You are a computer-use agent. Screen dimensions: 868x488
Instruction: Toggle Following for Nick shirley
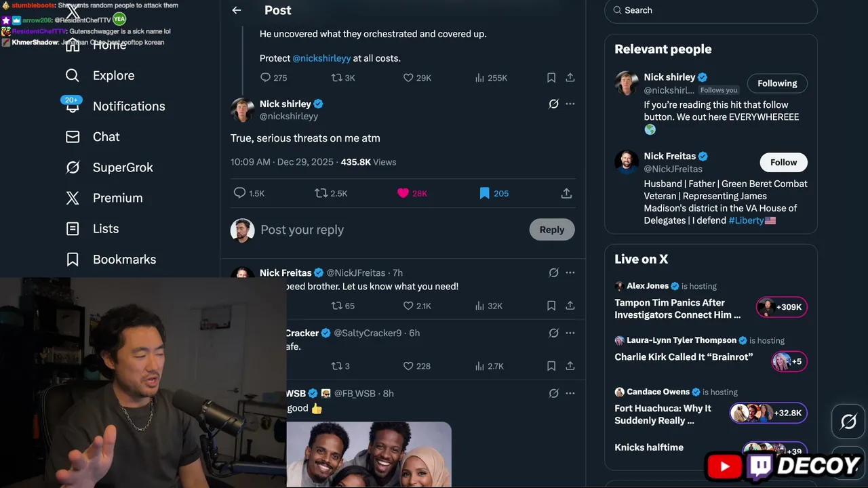[x=777, y=83]
